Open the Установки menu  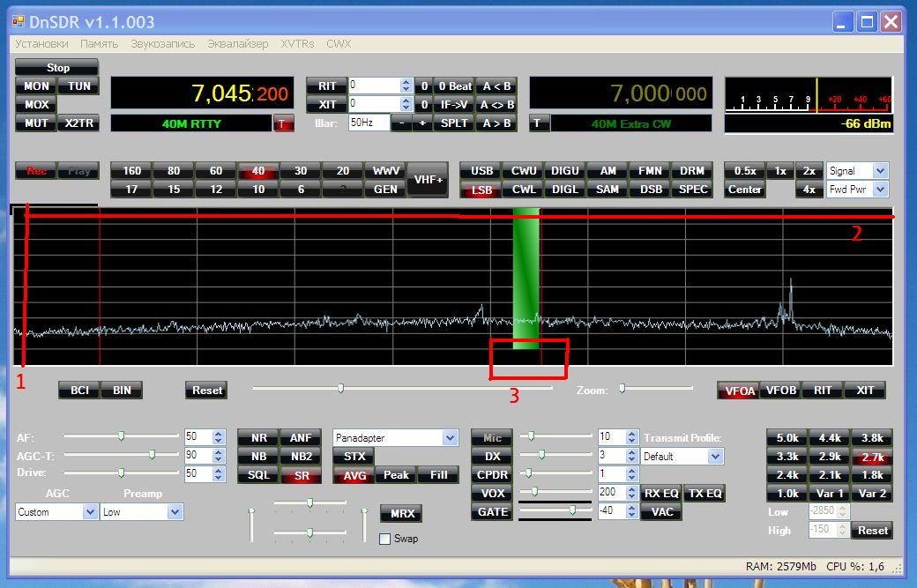coord(41,43)
